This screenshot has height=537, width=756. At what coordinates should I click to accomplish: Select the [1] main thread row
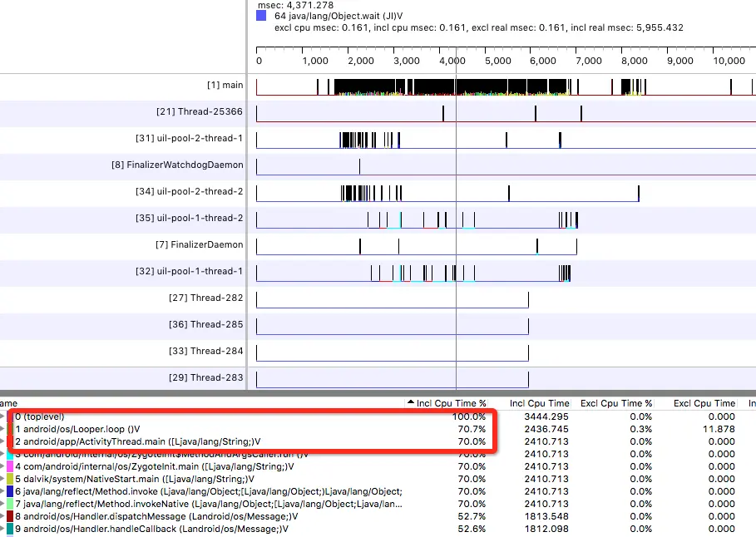click(225, 85)
